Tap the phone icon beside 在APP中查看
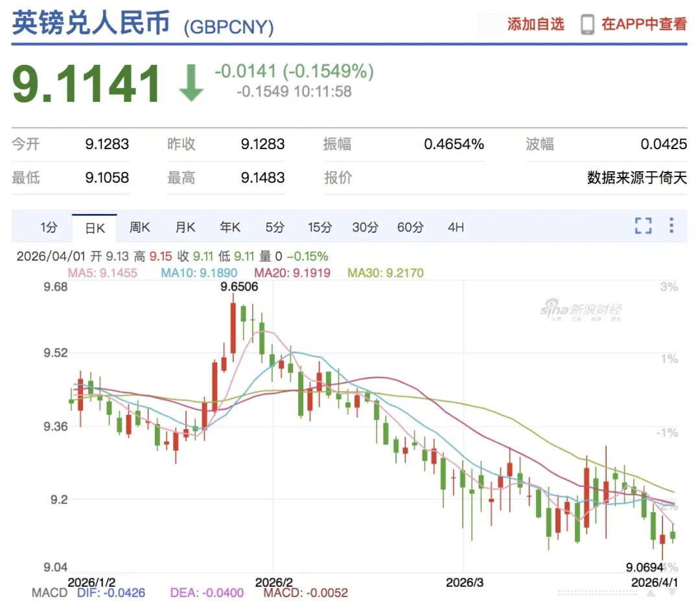 pyautogui.click(x=587, y=24)
